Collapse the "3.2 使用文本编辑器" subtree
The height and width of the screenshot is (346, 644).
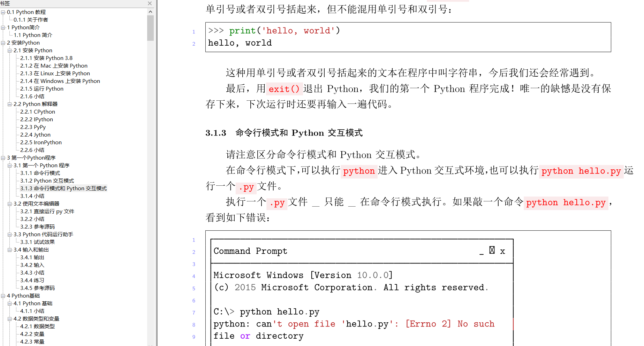pos(9,203)
